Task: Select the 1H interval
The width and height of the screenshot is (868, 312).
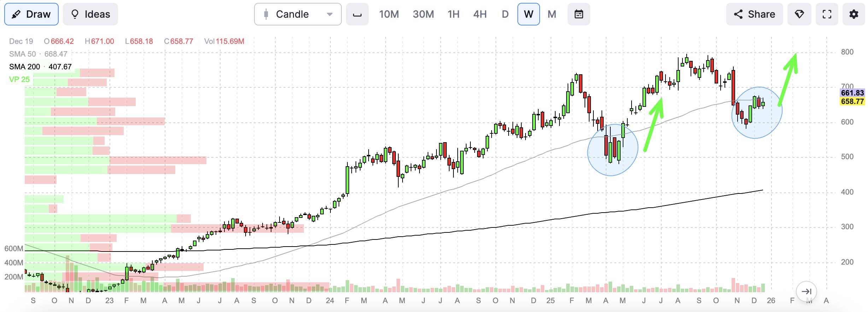Action: (x=453, y=14)
